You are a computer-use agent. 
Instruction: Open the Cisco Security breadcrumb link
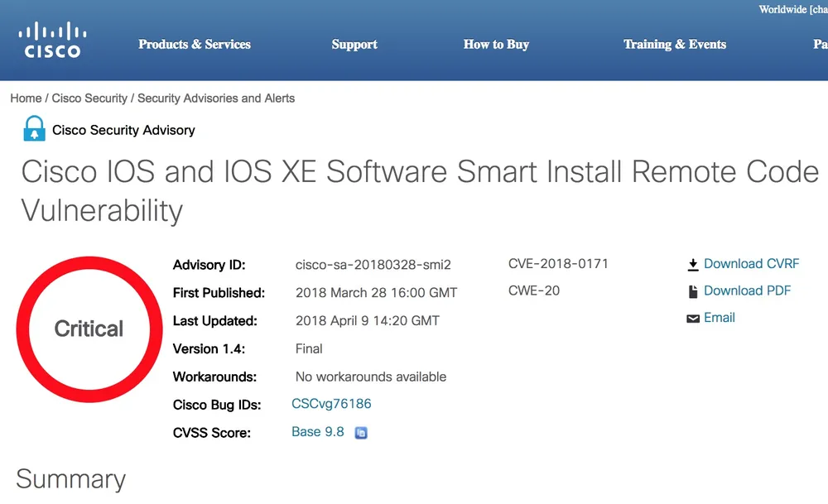point(89,98)
